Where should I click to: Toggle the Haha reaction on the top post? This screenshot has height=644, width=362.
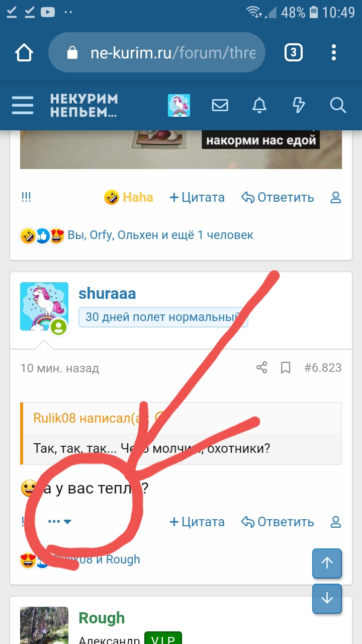click(129, 197)
